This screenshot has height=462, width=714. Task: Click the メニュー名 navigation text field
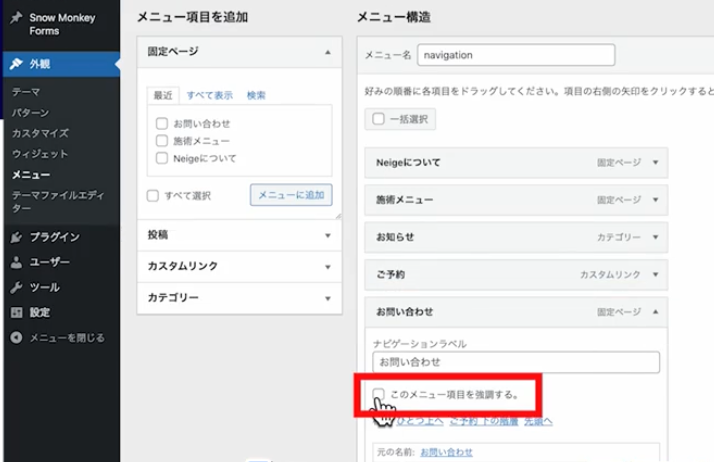515,54
